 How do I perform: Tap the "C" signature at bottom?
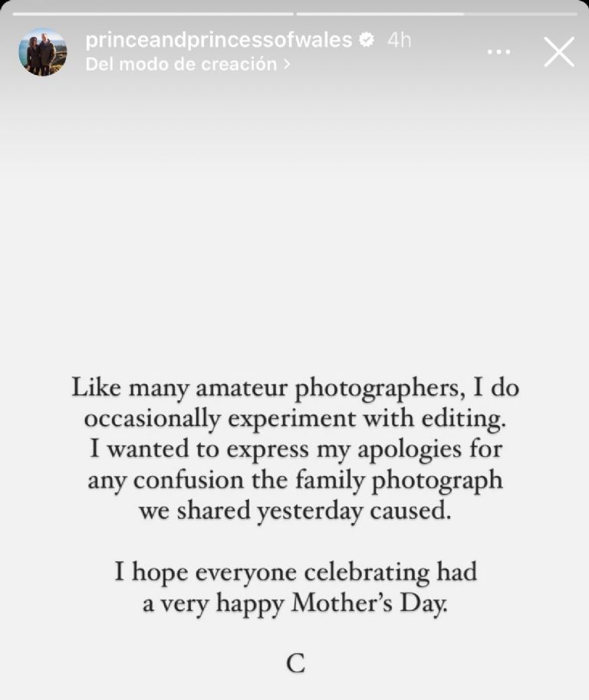pyautogui.click(x=296, y=663)
